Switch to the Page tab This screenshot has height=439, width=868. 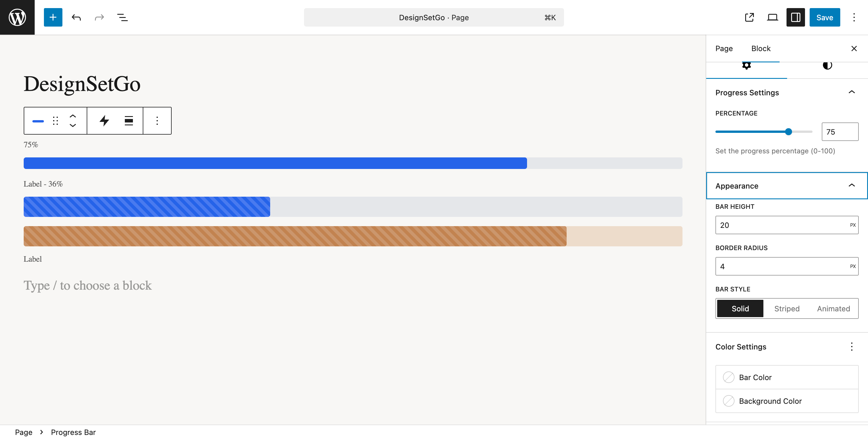pyautogui.click(x=724, y=48)
